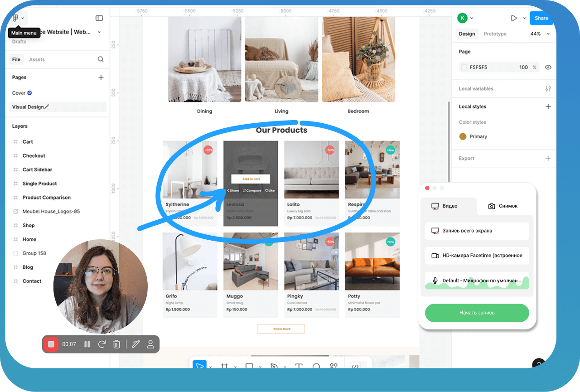Click the page color F5F5F5 swatch

(x=464, y=67)
